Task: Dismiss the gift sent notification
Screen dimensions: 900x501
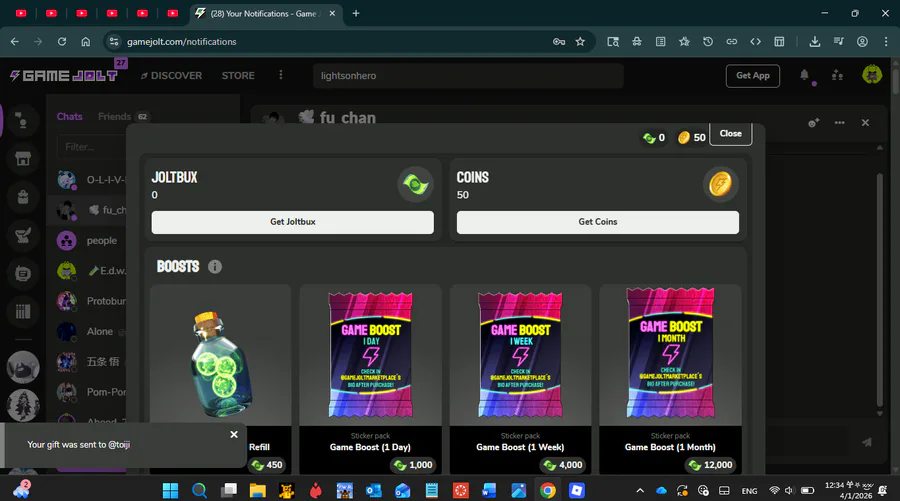Action: pos(234,434)
